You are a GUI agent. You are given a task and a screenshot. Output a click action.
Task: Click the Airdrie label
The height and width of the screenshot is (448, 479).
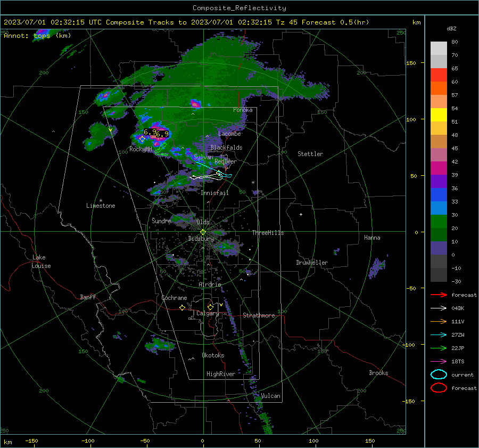tap(210, 284)
